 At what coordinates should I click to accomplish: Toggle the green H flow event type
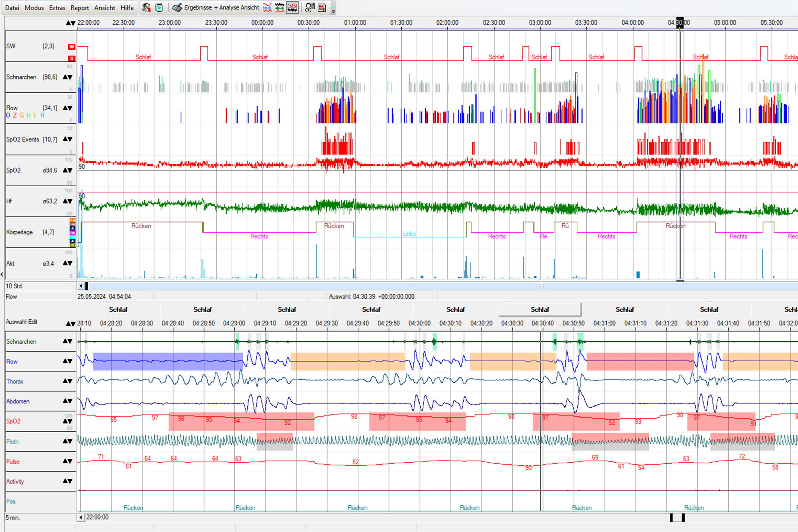coord(28,115)
